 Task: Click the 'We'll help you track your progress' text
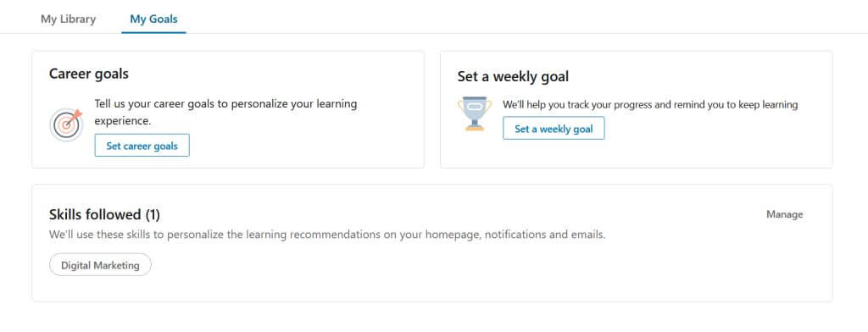pyautogui.click(x=650, y=104)
